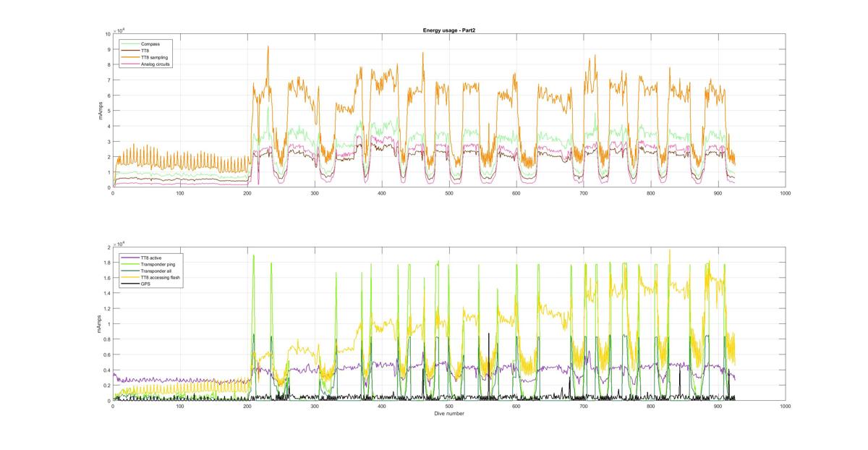Click the "Energy usage - Part2" plot title
The height and width of the screenshot is (450, 868).
click(x=448, y=30)
